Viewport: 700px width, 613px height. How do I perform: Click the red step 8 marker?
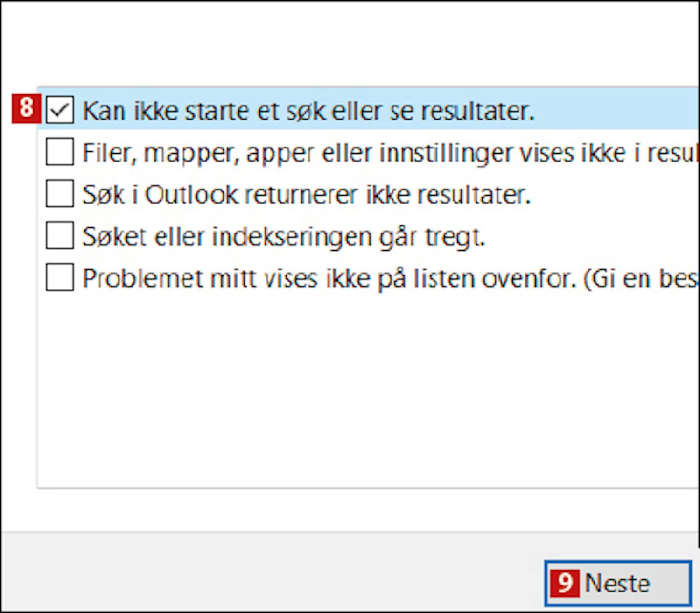point(26,108)
